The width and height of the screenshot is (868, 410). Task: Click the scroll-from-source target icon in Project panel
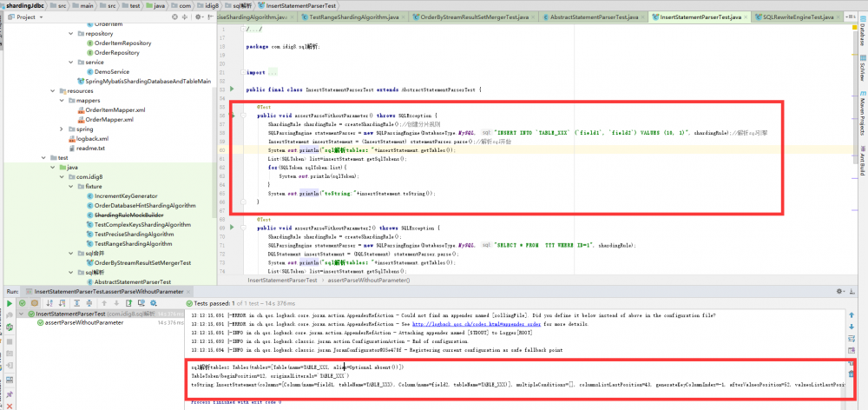pos(173,17)
